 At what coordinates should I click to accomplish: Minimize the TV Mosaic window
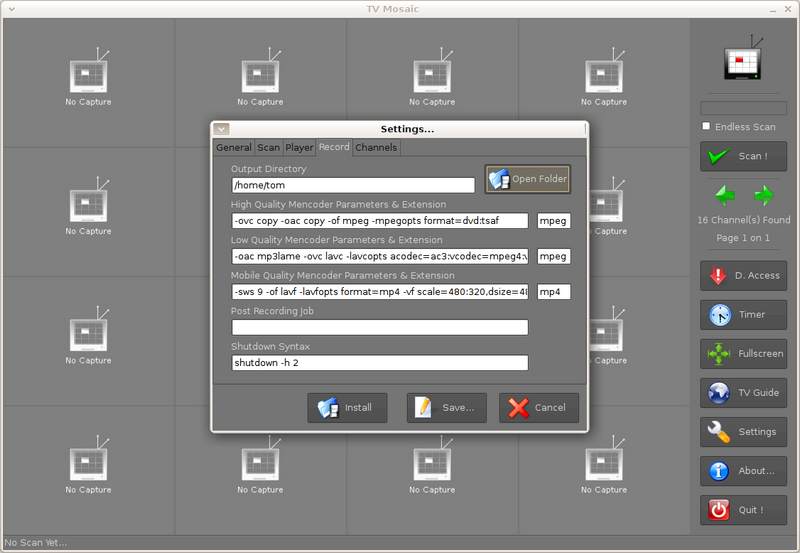point(774,9)
